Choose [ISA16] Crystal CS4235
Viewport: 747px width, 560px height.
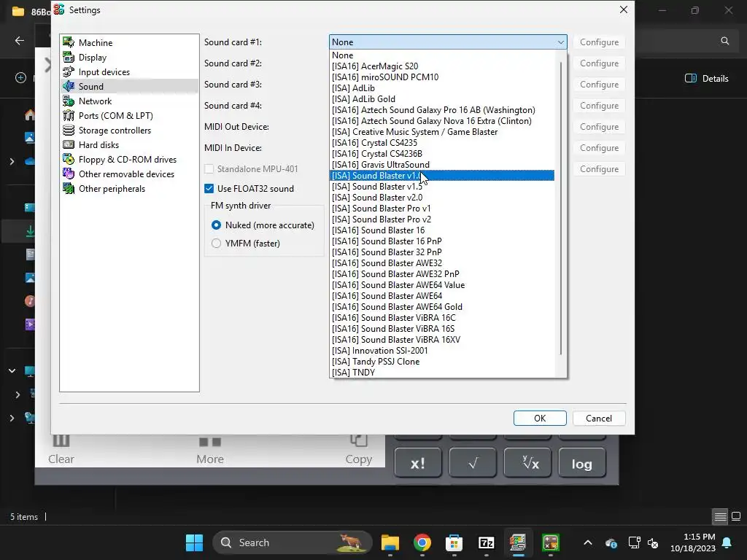(442, 143)
